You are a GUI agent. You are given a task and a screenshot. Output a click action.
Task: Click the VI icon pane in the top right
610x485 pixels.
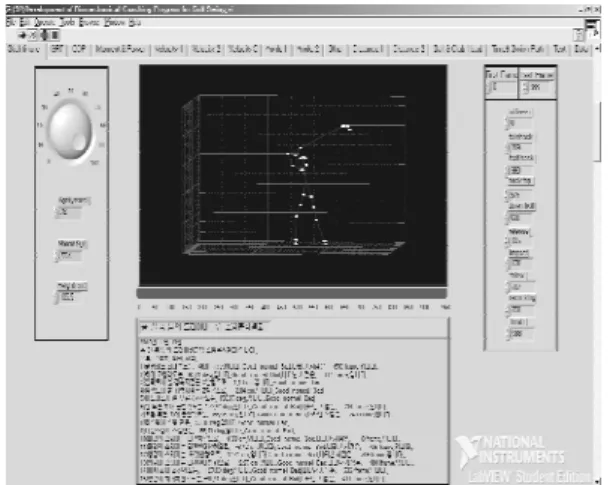tap(592, 28)
